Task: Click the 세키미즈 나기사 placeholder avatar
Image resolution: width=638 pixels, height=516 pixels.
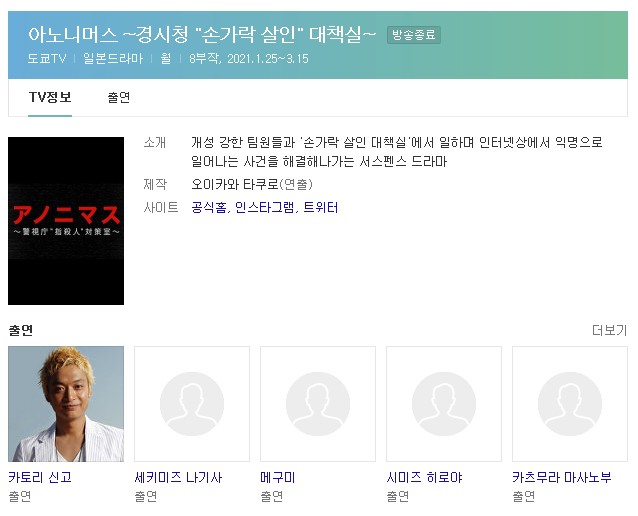Action: click(x=192, y=404)
